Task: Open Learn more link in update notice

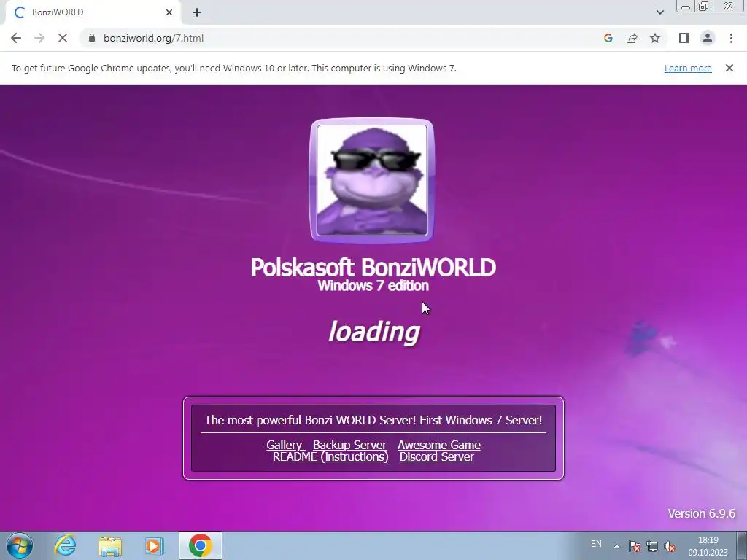Action: pos(688,68)
